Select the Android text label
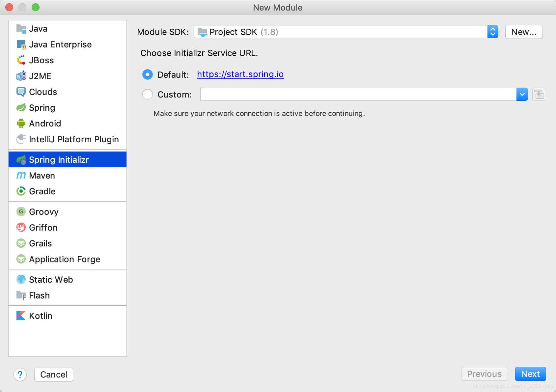The width and height of the screenshot is (556, 392). [45, 124]
